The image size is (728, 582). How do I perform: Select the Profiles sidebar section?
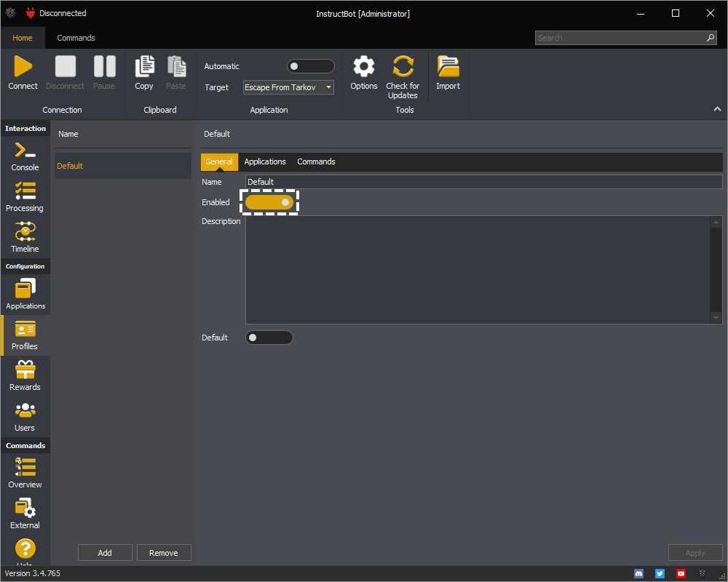click(x=25, y=335)
